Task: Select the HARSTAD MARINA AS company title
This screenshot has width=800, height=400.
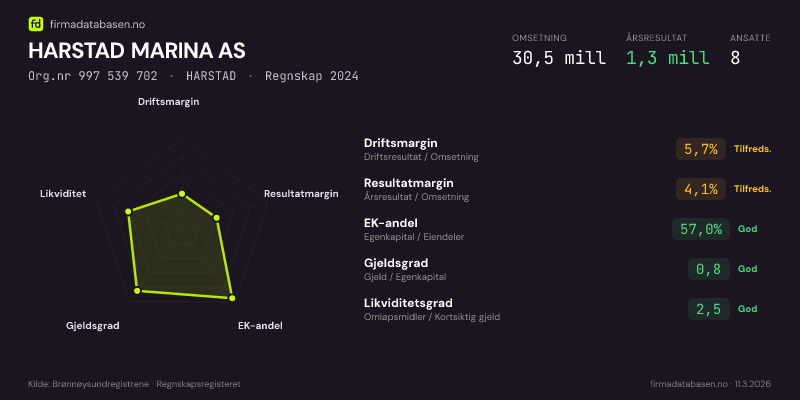Action: pos(137,50)
